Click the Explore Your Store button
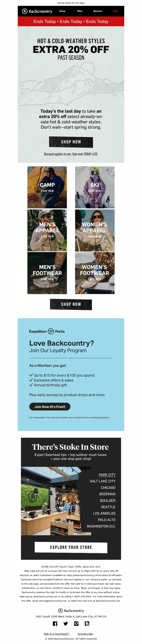The height and width of the screenshot is (644, 142). point(71,547)
